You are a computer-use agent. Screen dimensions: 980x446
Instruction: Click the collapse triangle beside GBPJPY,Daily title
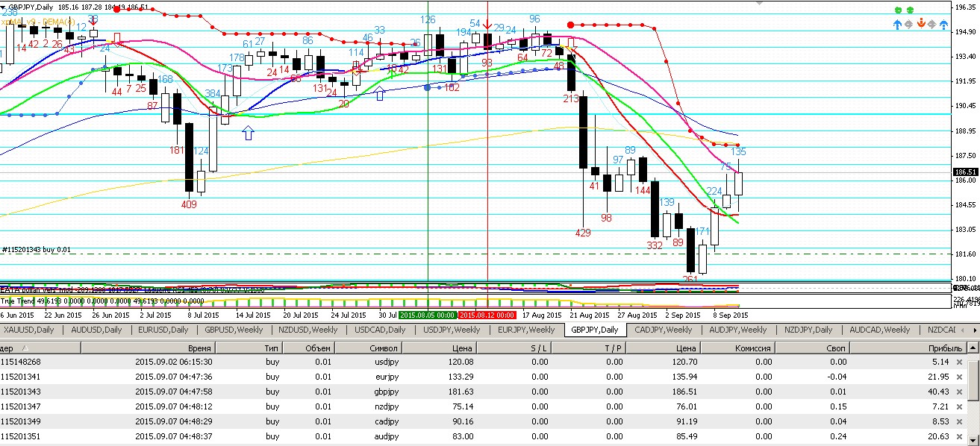click(4, 7)
